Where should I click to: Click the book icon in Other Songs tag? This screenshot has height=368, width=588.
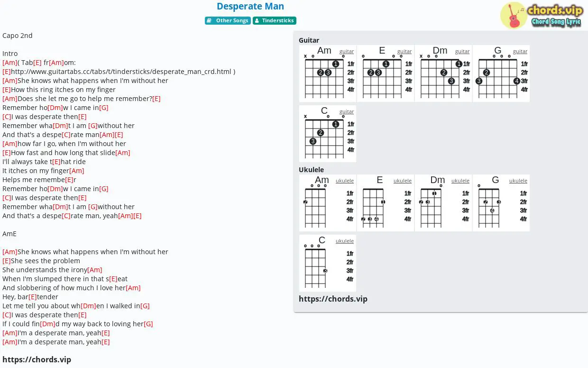(209, 21)
